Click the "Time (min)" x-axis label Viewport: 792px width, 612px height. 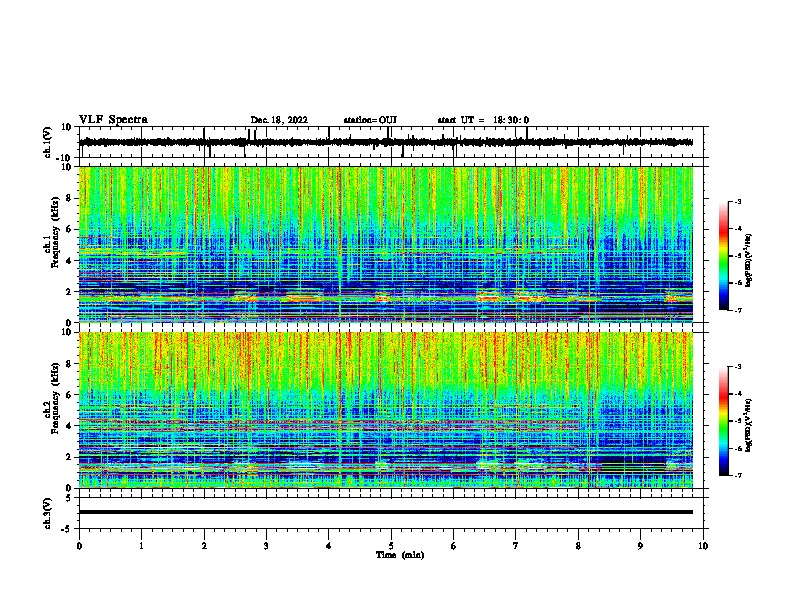pyautogui.click(x=400, y=555)
